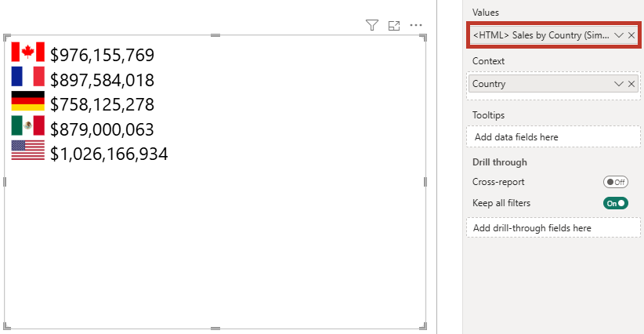Click the Values section label
Screen dimensions: 644x334
point(486,13)
